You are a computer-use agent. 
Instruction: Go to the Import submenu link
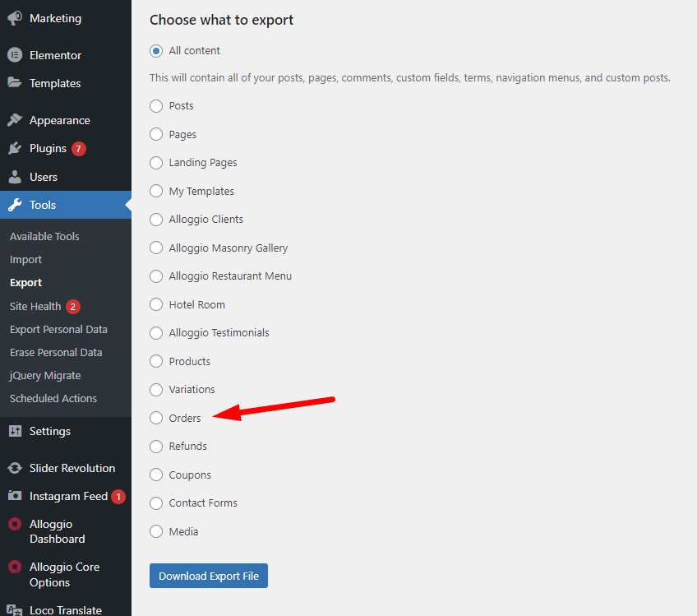(25, 260)
